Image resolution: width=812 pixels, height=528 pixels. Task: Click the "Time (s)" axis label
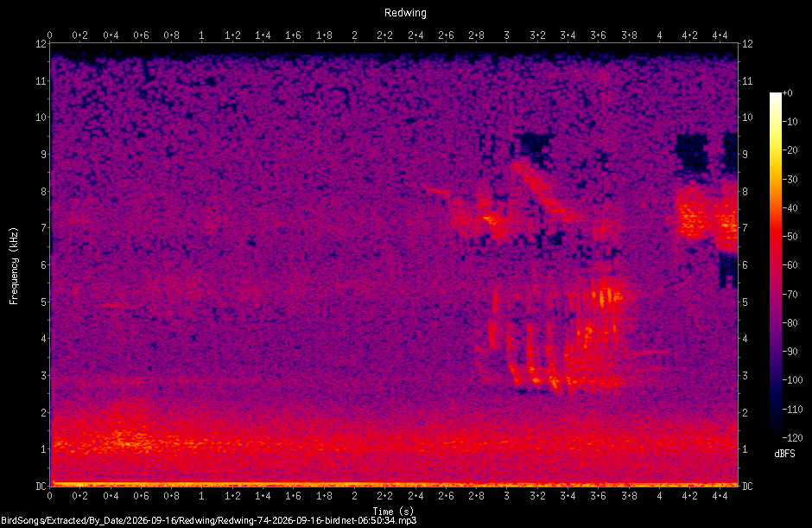[x=394, y=512]
